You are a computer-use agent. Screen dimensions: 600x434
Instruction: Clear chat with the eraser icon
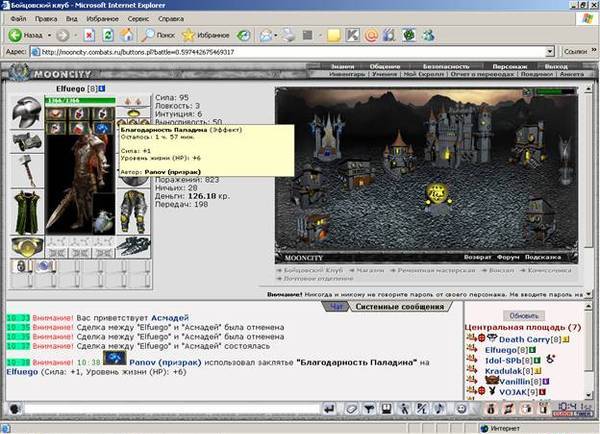pyautogui.click(x=351, y=409)
